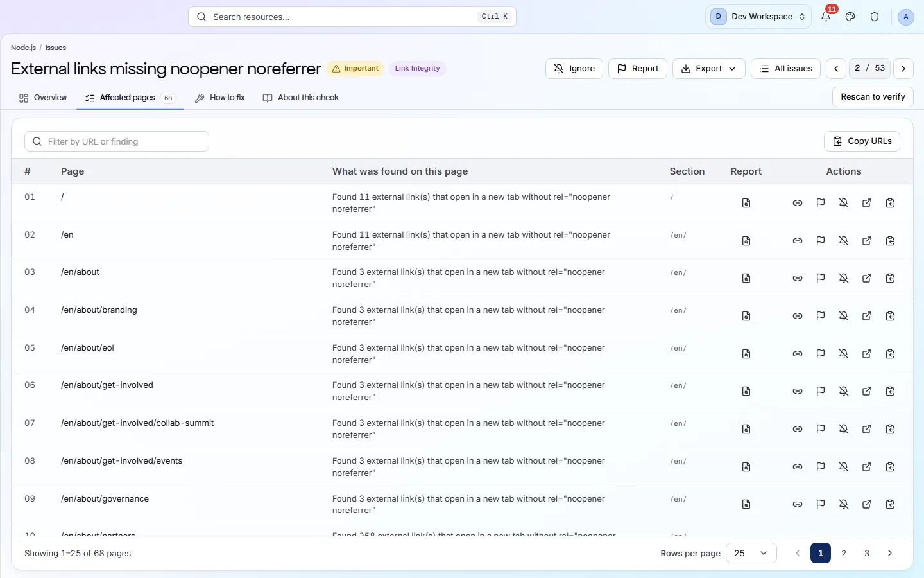This screenshot has height=578, width=924.
Task: Open the theme palette icon in header
Action: click(x=850, y=17)
